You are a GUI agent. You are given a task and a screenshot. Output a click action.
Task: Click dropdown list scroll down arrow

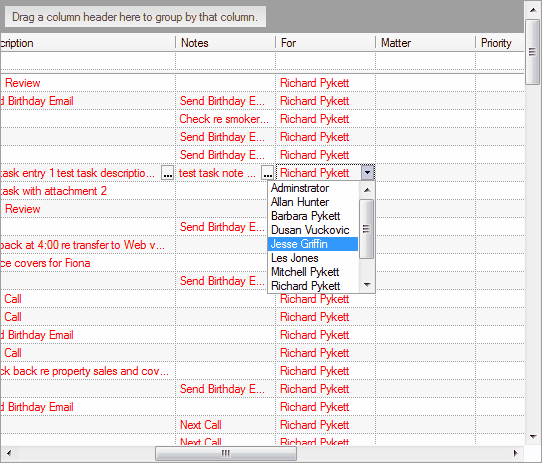tap(367, 285)
